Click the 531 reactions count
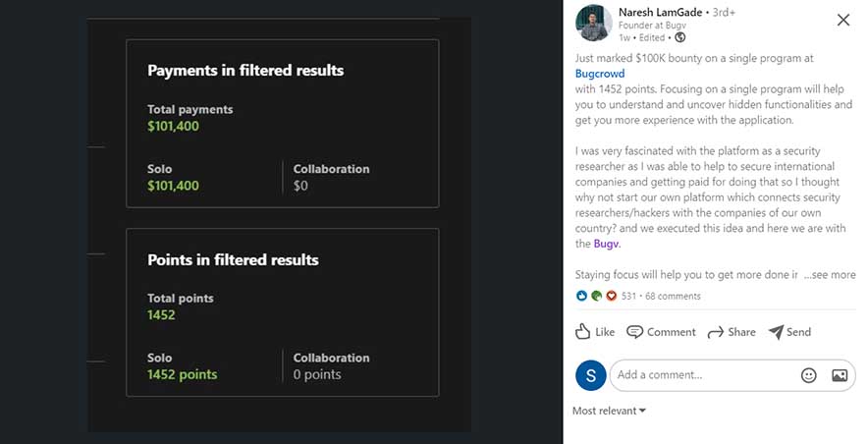This screenshot has height=444, width=868. [629, 296]
